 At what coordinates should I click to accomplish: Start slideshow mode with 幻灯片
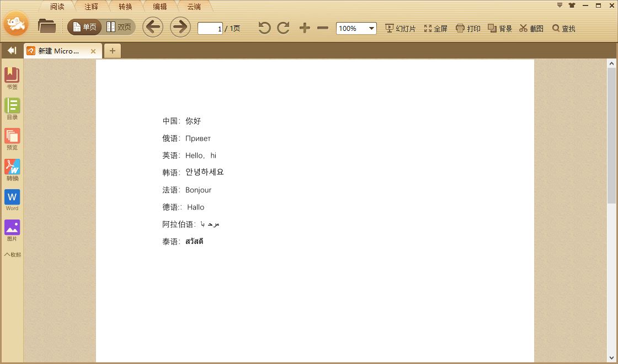(400, 28)
